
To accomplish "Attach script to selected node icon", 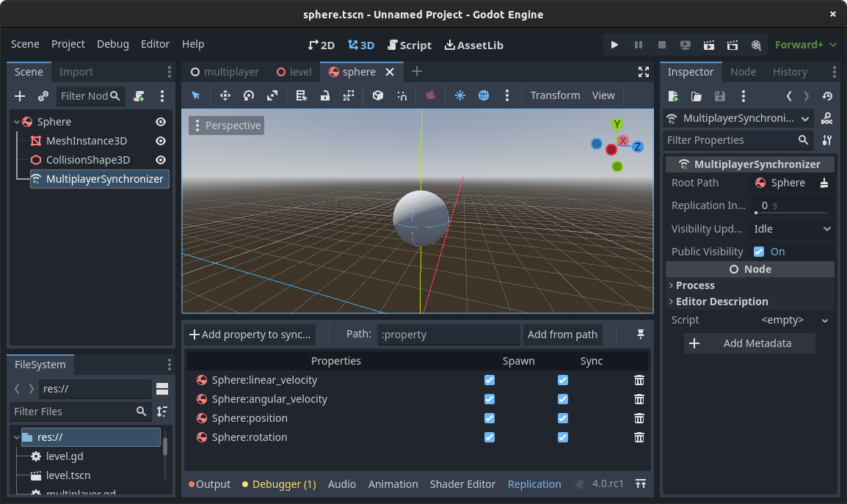I will pos(139,96).
